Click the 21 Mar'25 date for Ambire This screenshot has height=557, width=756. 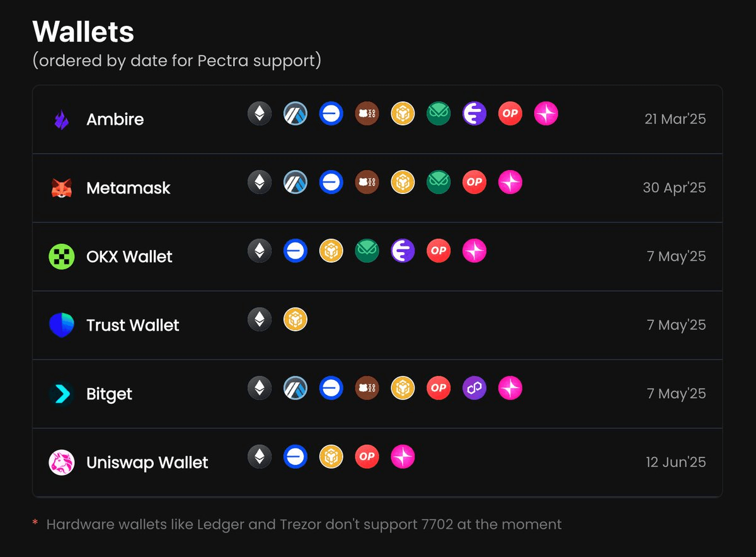tap(675, 119)
